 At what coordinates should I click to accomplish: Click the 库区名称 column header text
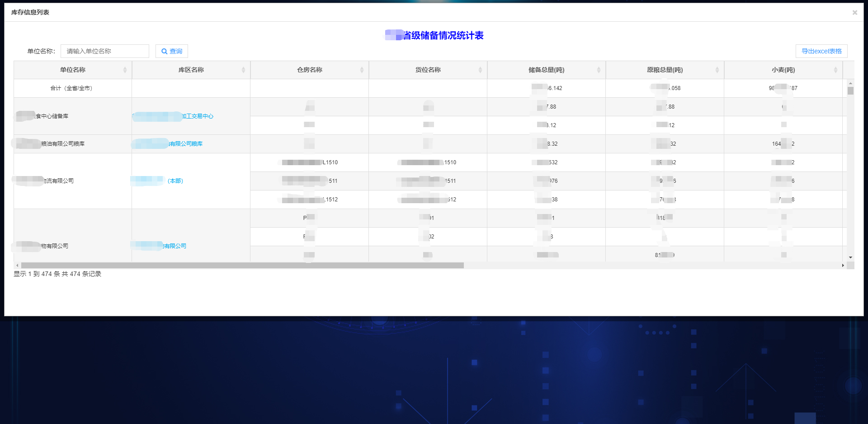click(191, 70)
